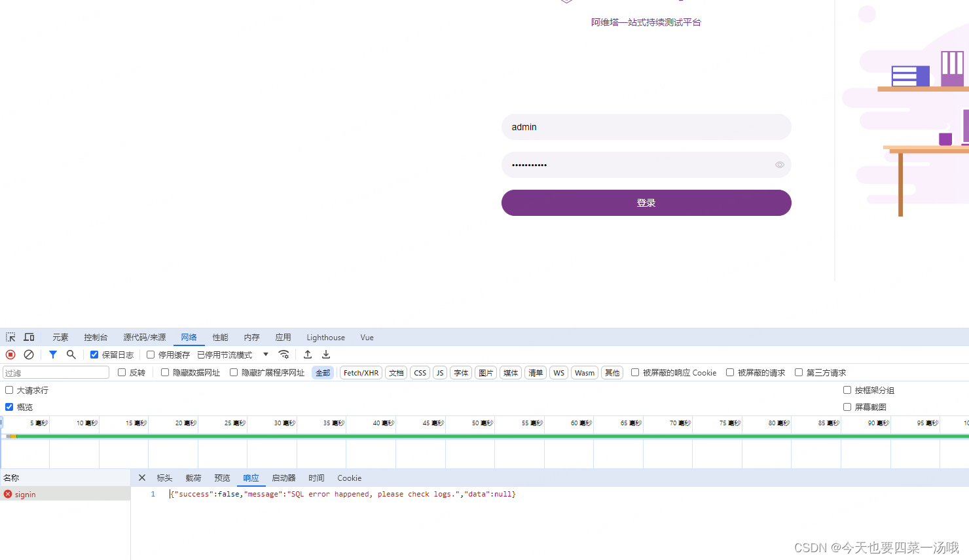Filter requests by Other type

coord(612,373)
